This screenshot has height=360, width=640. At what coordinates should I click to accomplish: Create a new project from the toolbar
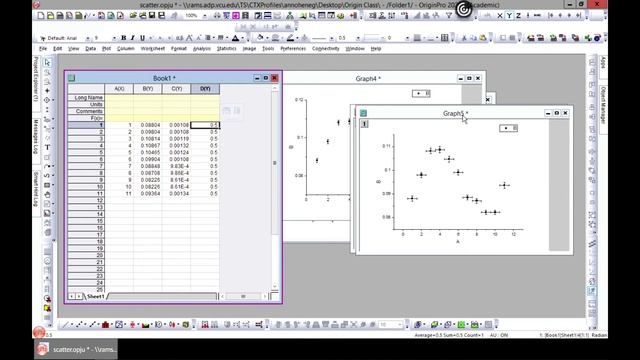(41, 16)
